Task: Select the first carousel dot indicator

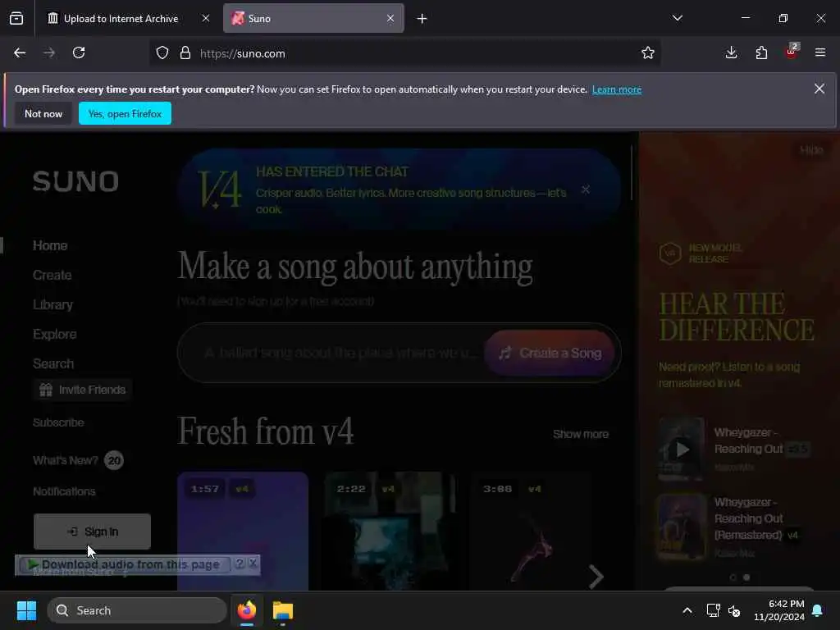Action: [733, 577]
